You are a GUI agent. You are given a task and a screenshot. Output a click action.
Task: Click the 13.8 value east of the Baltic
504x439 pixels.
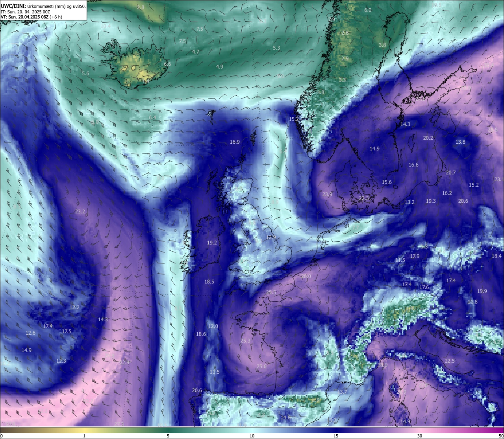[x=460, y=142]
